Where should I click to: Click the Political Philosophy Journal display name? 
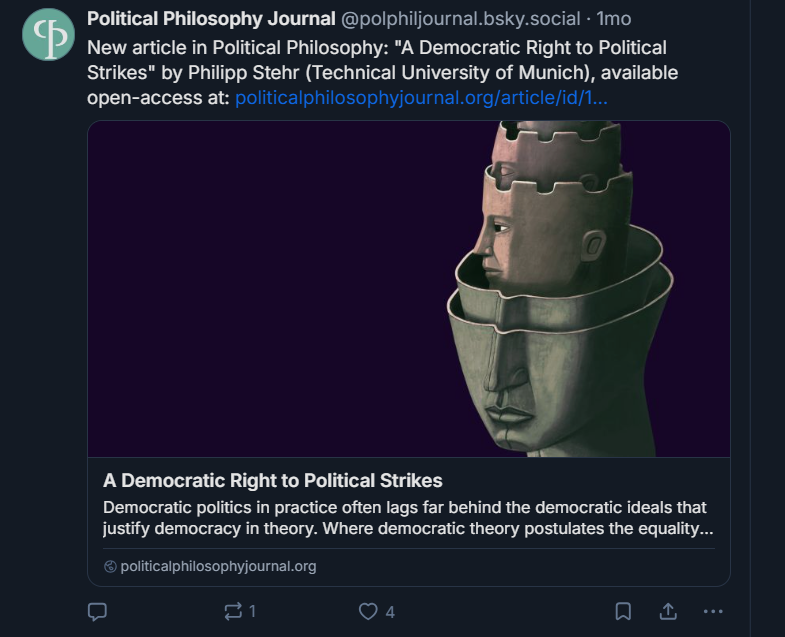click(x=211, y=19)
